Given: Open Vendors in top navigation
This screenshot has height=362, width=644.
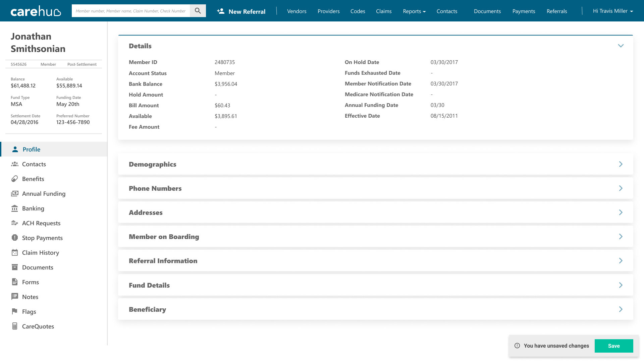Looking at the screenshot, I should pos(297,11).
